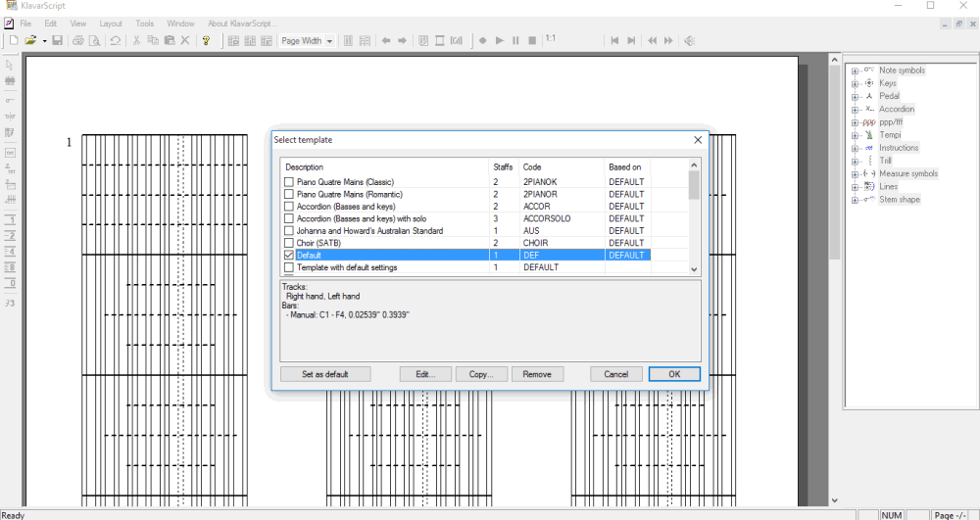Open the Tools menu
This screenshot has height=520, width=980.
(144, 24)
